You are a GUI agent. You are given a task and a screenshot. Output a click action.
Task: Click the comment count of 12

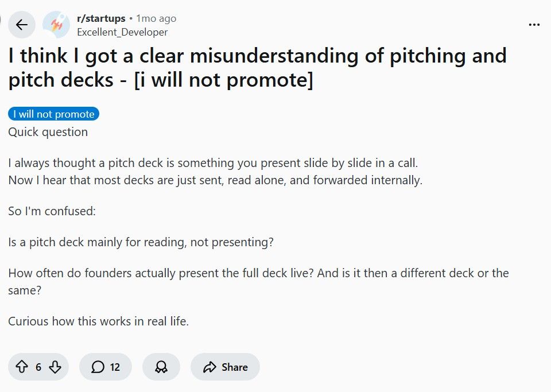(x=115, y=367)
